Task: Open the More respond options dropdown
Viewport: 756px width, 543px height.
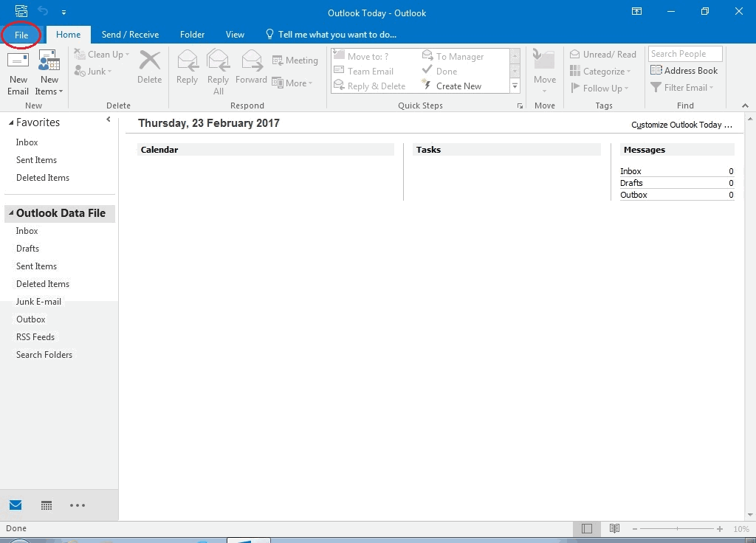Action: point(292,83)
